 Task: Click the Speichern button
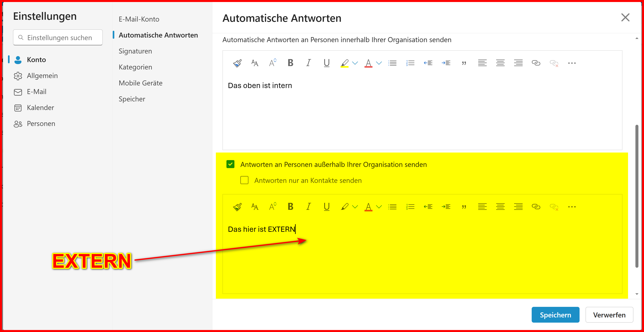coord(555,315)
